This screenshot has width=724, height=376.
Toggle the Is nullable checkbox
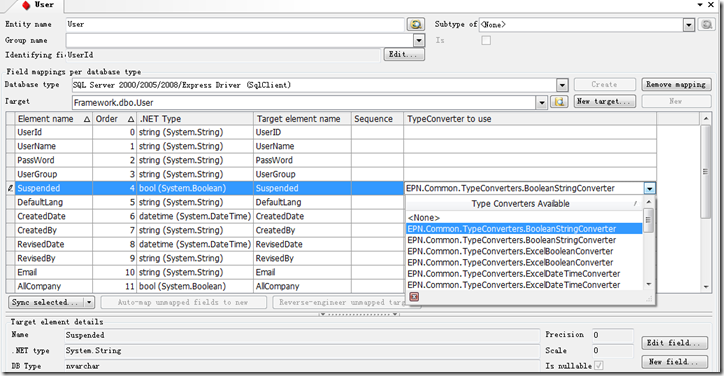pyautogui.click(x=598, y=365)
